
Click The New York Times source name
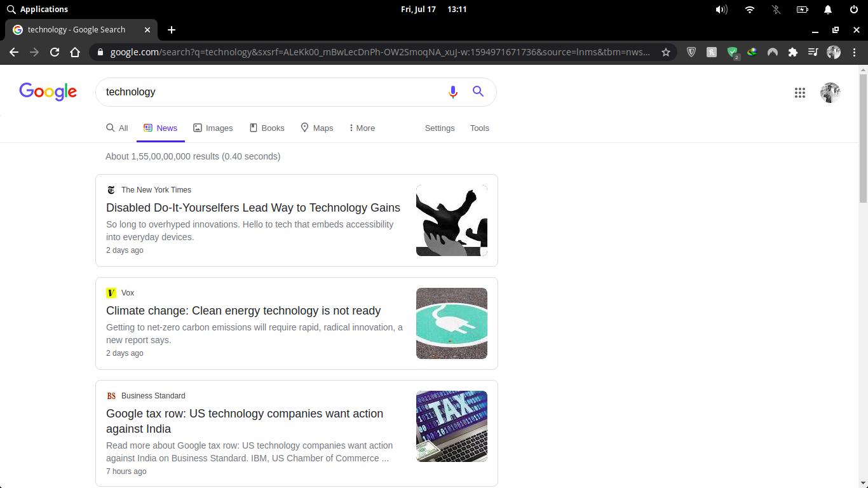pyautogui.click(x=156, y=190)
